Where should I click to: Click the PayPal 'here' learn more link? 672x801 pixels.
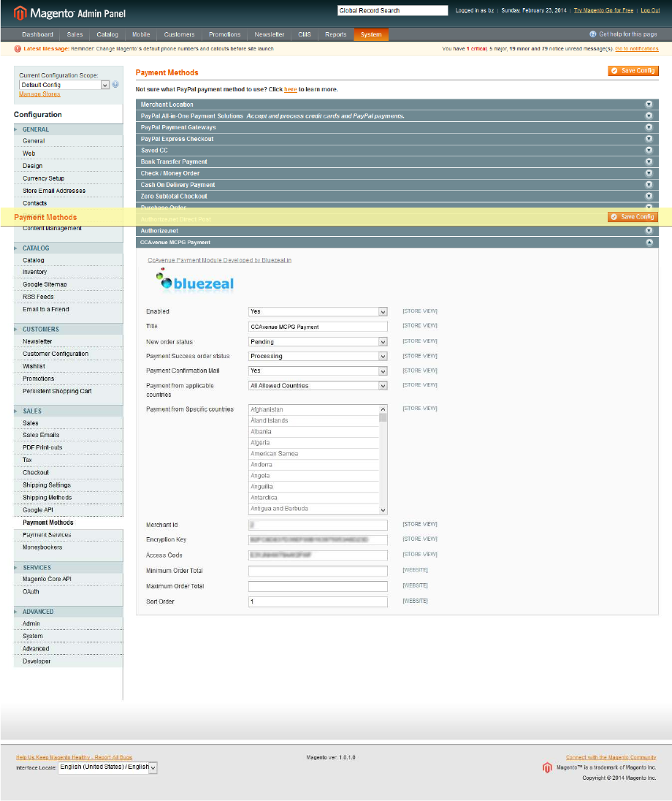[x=291, y=89]
